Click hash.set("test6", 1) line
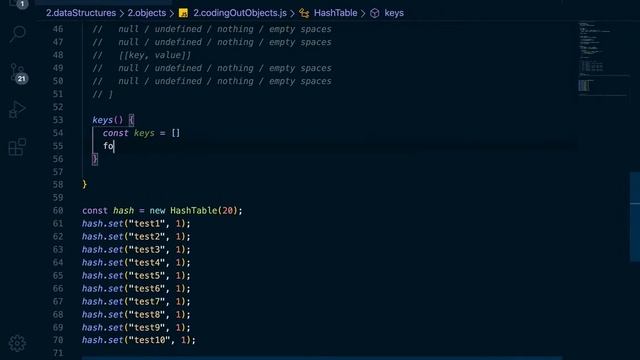640x360 pixels. [136, 289]
